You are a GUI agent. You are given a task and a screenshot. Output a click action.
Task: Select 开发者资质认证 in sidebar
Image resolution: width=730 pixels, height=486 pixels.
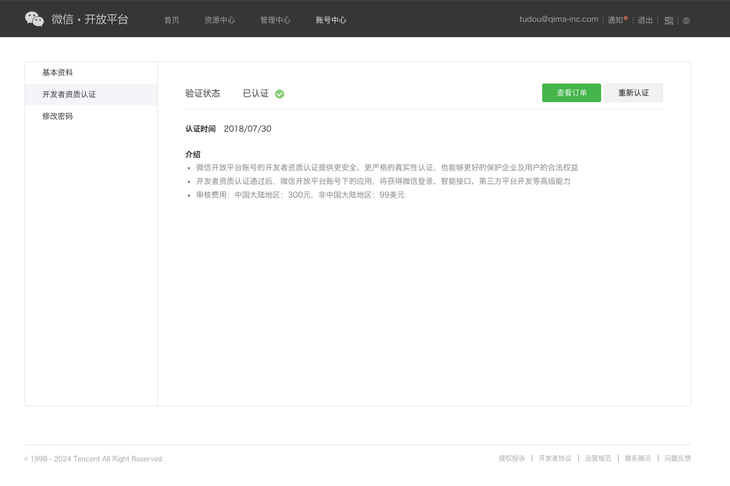pos(91,94)
